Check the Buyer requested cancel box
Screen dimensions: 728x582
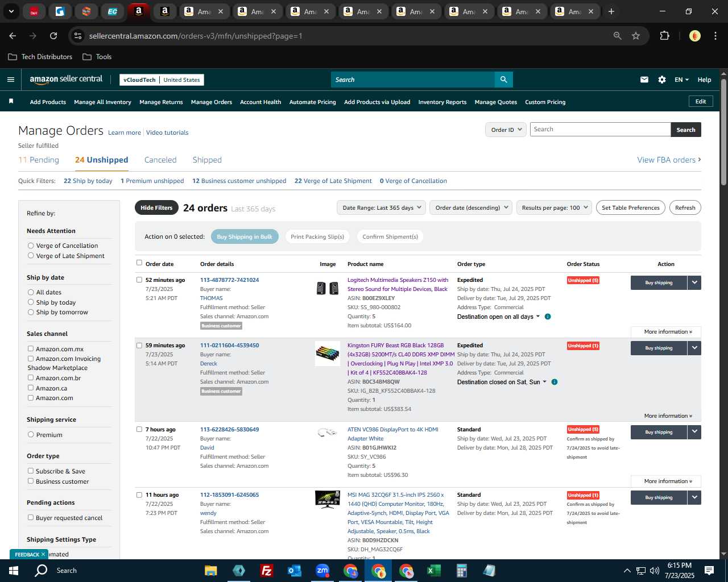[x=31, y=518]
